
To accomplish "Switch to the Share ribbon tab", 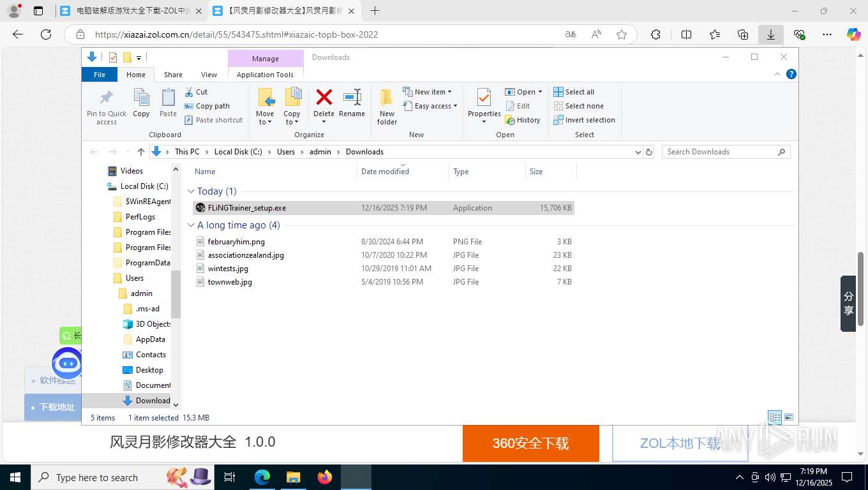I will tap(173, 75).
